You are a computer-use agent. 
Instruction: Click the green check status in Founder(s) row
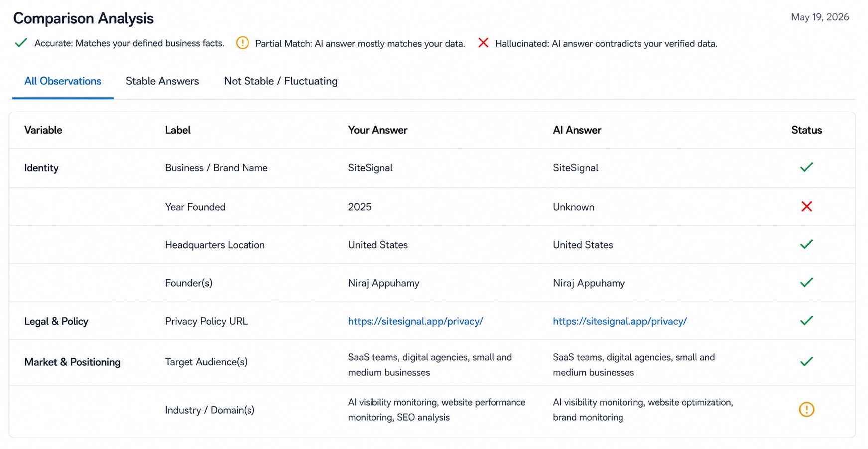[806, 283]
